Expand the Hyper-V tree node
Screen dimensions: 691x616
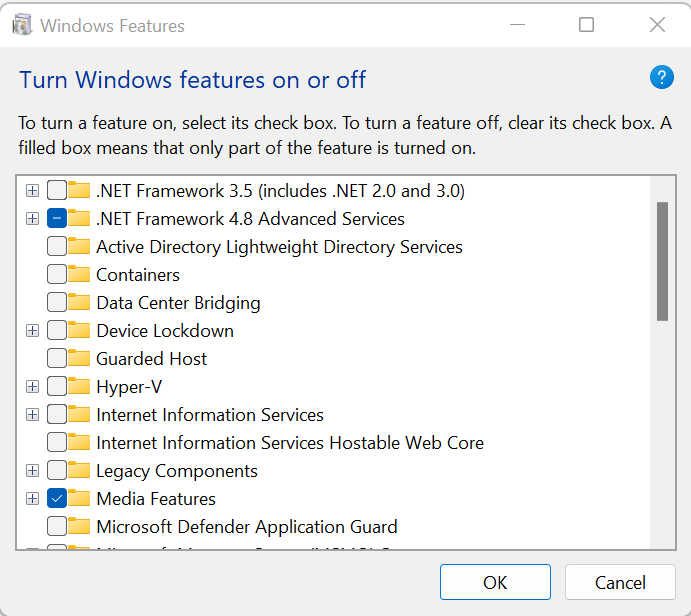pyautogui.click(x=32, y=386)
